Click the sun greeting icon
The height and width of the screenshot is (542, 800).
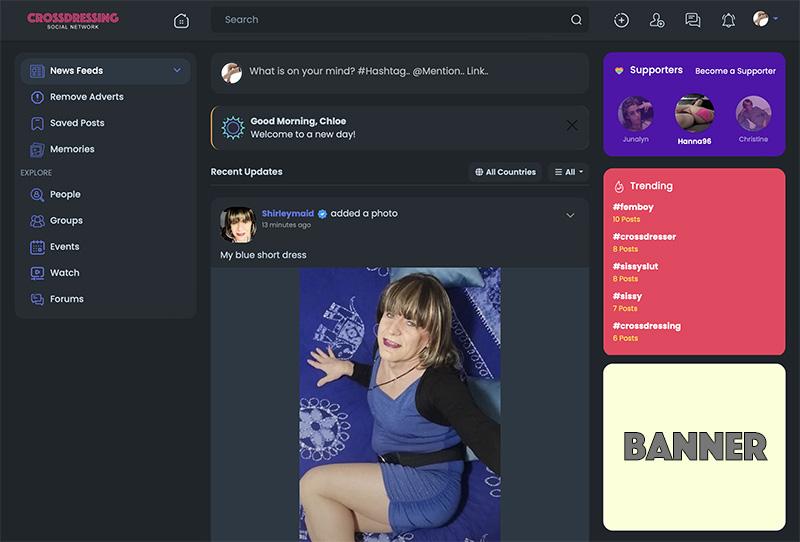pyautogui.click(x=233, y=128)
